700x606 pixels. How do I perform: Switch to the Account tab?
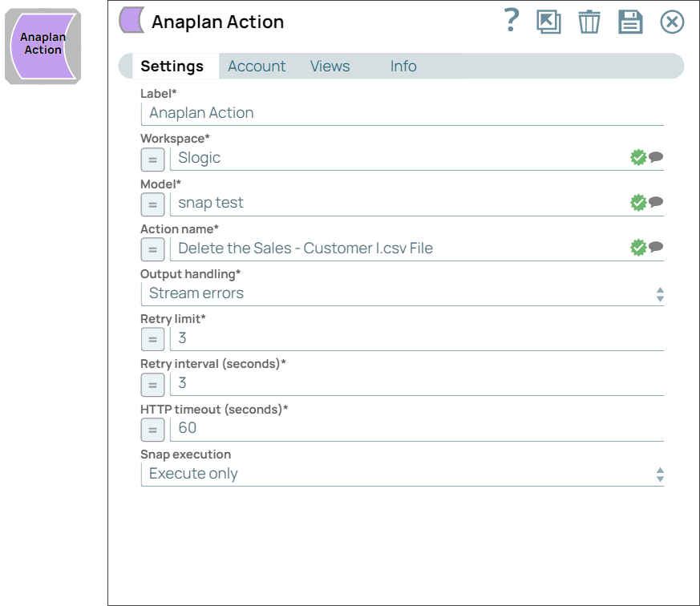(257, 67)
